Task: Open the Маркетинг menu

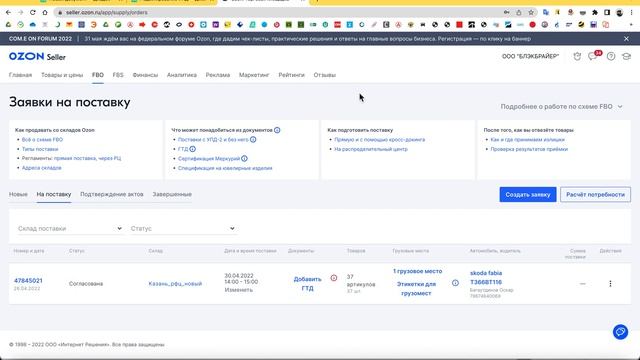Action: tap(254, 75)
